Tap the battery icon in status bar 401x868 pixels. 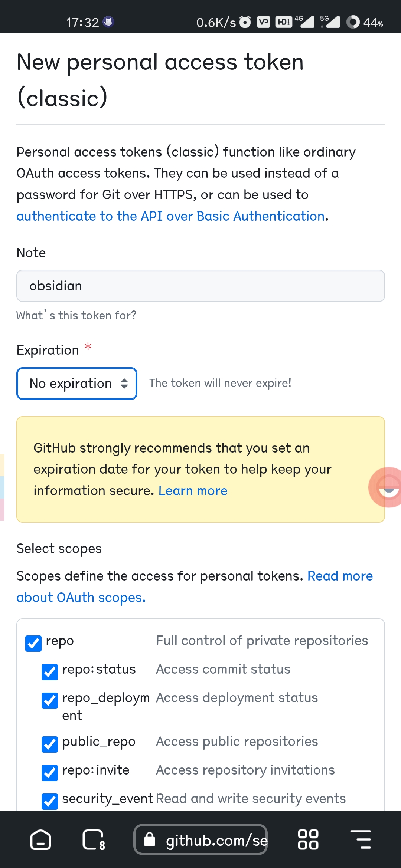[x=353, y=22]
